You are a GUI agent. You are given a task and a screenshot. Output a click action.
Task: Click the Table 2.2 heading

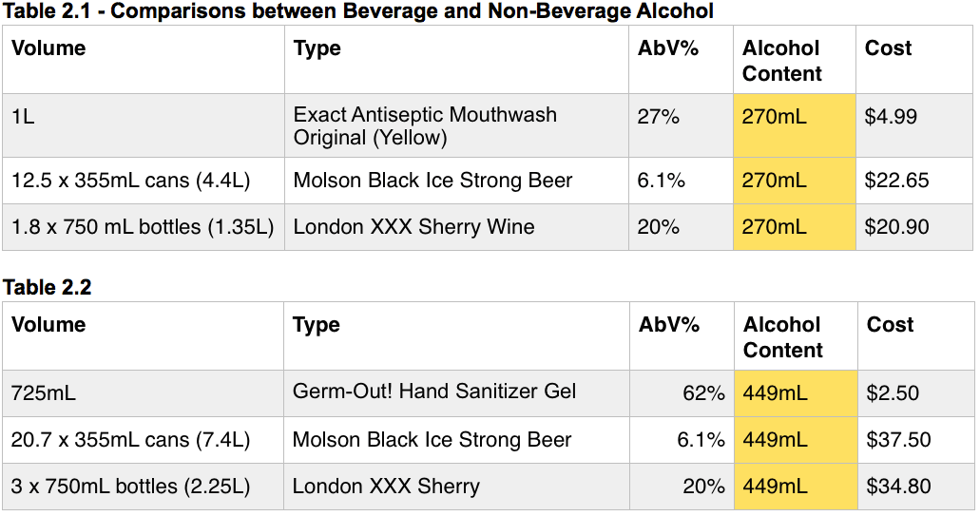(47, 287)
